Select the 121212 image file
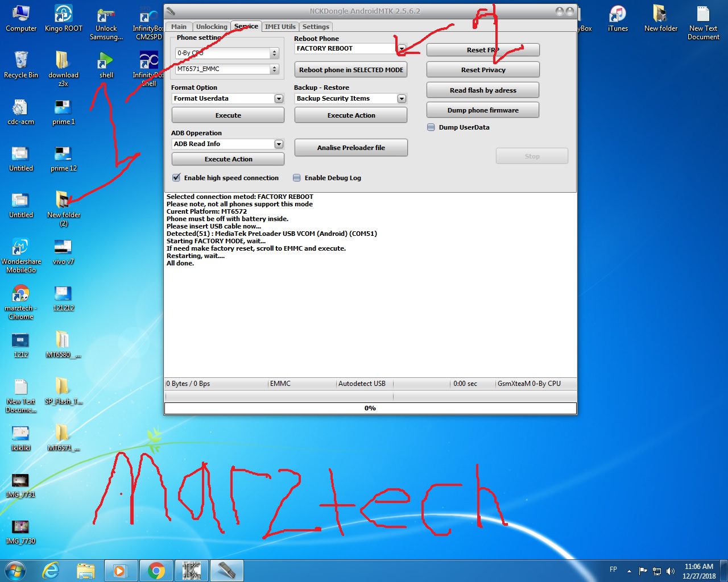This screenshot has height=582, width=728. 63,298
